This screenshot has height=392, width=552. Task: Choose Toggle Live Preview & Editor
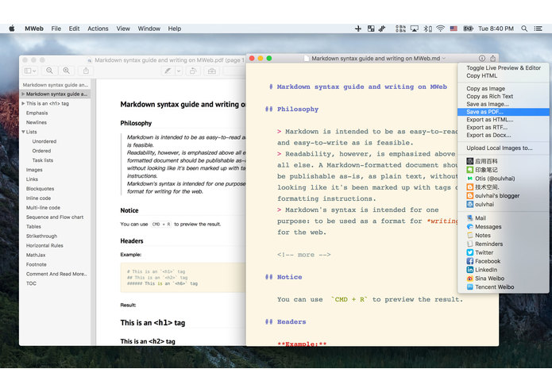pos(503,68)
